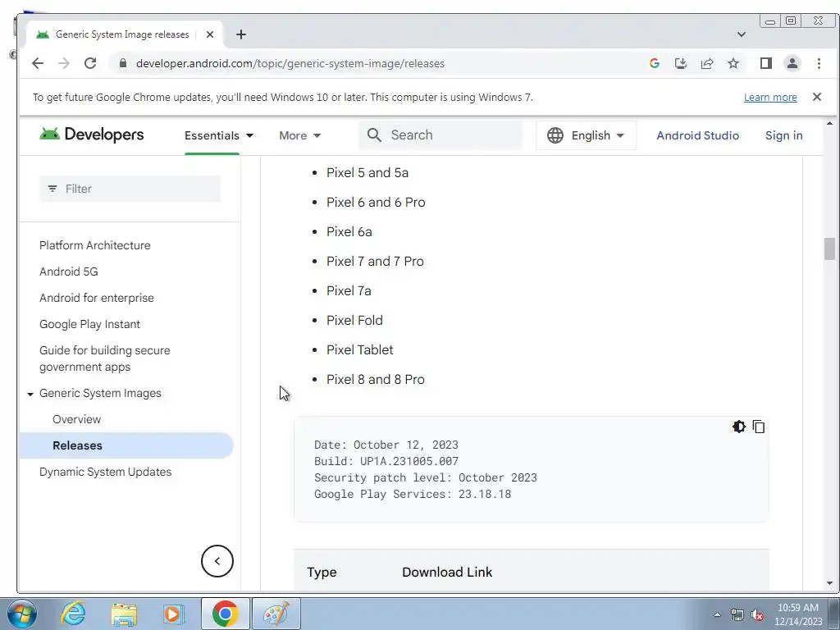The height and width of the screenshot is (630, 840).
Task: Open a new browser tab
Action: pos(241,34)
